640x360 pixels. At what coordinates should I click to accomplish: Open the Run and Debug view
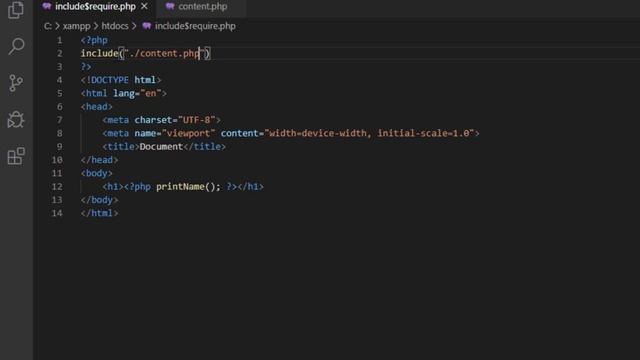(x=16, y=120)
